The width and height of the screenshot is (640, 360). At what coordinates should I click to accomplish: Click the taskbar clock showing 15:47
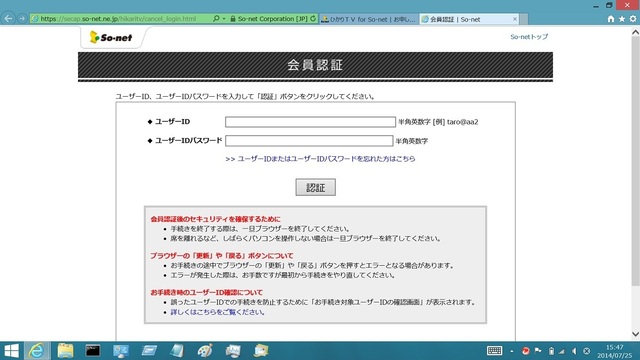pyautogui.click(x=614, y=351)
